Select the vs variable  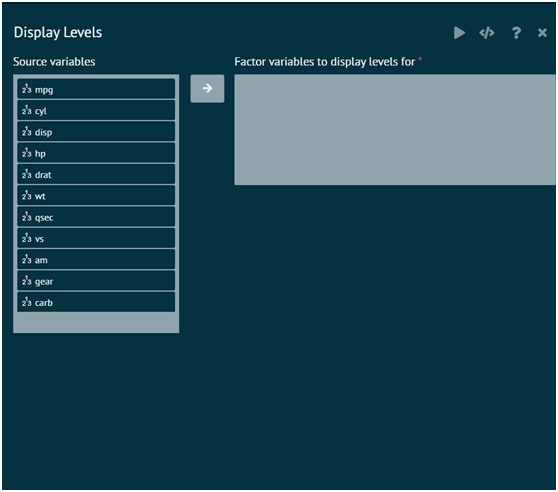[96, 238]
